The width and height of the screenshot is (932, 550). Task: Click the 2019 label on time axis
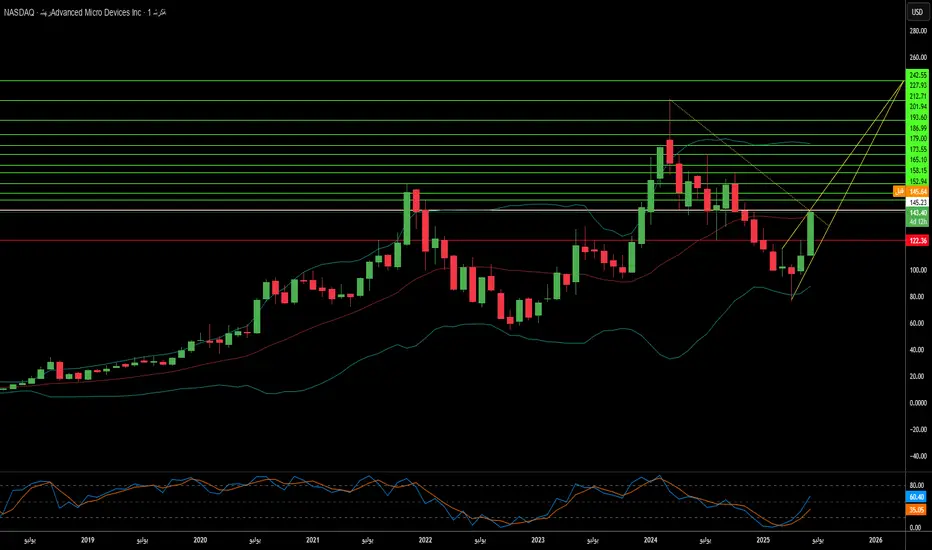87,540
